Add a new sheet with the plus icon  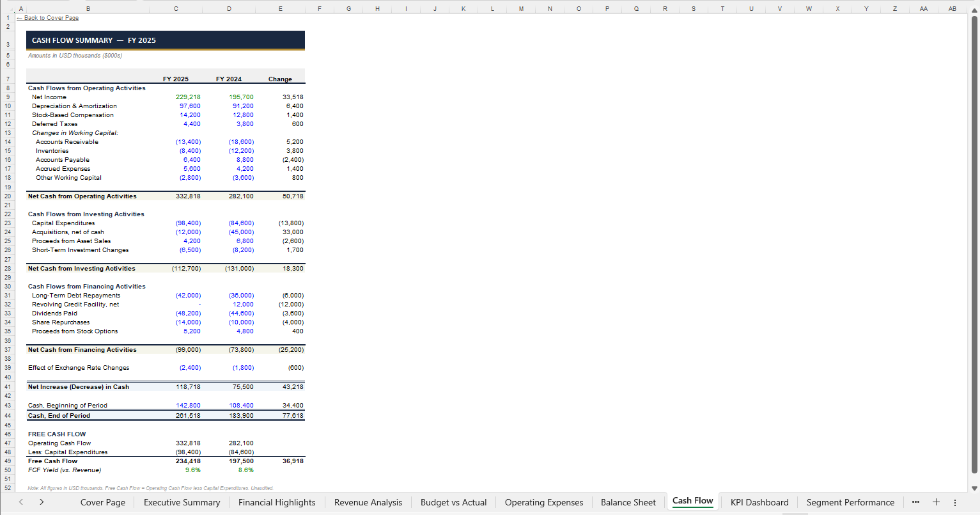936,502
